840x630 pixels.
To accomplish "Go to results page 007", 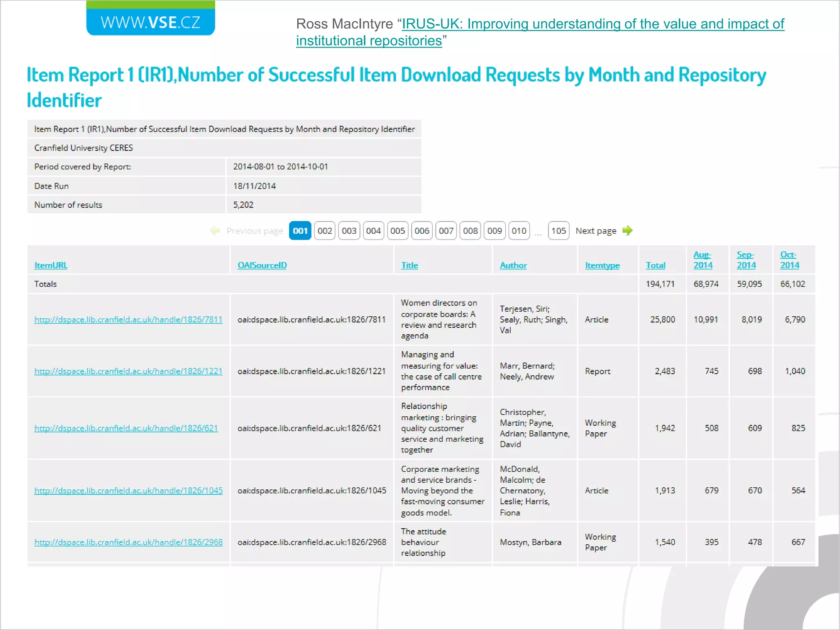I will [x=446, y=231].
